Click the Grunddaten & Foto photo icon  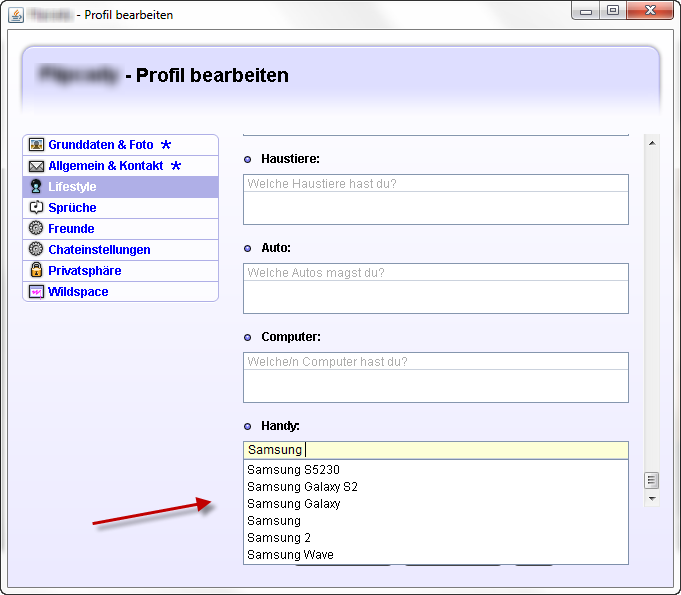point(36,145)
